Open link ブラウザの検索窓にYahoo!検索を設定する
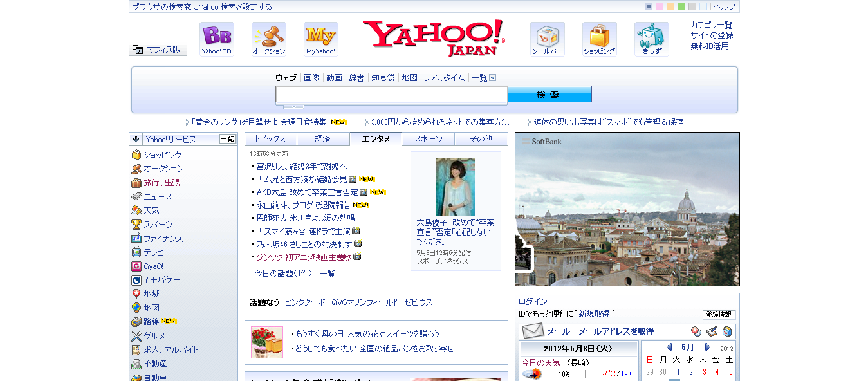Viewport: 868px width, 381px height. coord(202,7)
